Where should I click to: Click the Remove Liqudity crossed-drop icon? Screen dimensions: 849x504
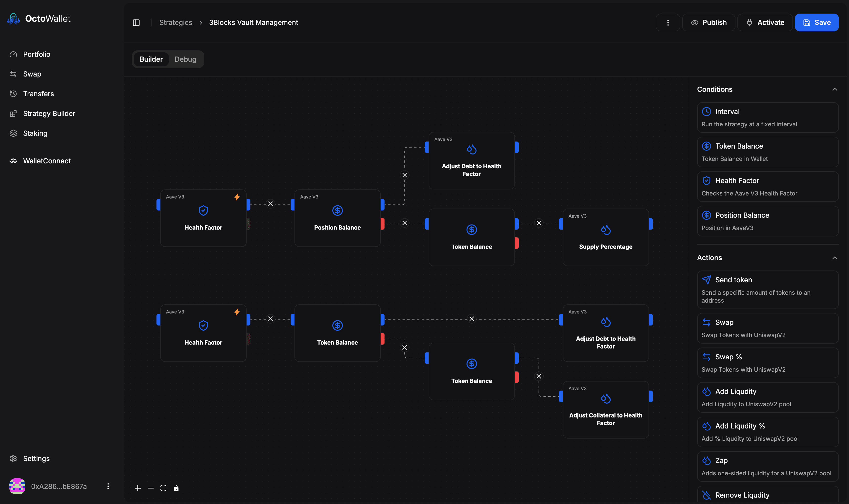[x=706, y=495]
